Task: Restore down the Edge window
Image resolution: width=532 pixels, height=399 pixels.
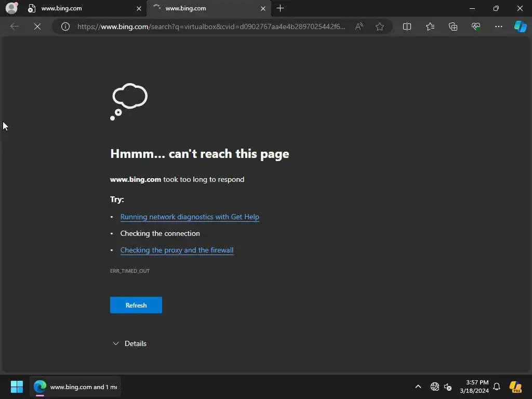Action: coord(496,8)
